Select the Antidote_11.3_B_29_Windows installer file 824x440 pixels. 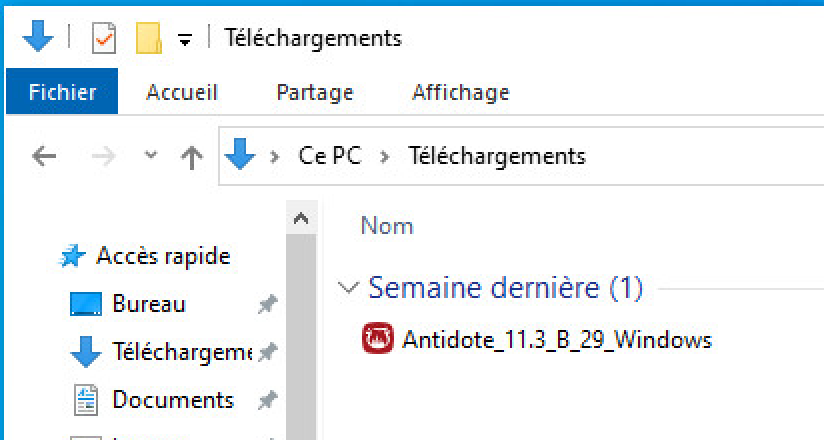(537, 339)
